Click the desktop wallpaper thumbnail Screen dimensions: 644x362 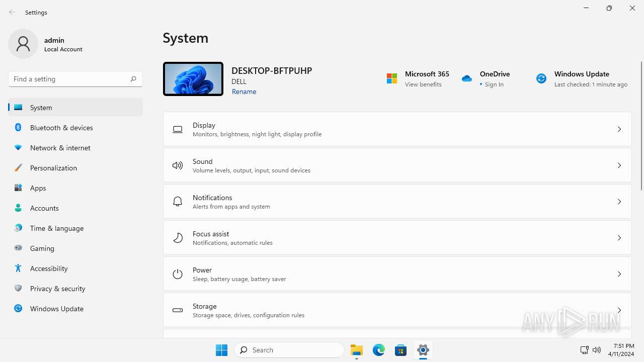[193, 79]
